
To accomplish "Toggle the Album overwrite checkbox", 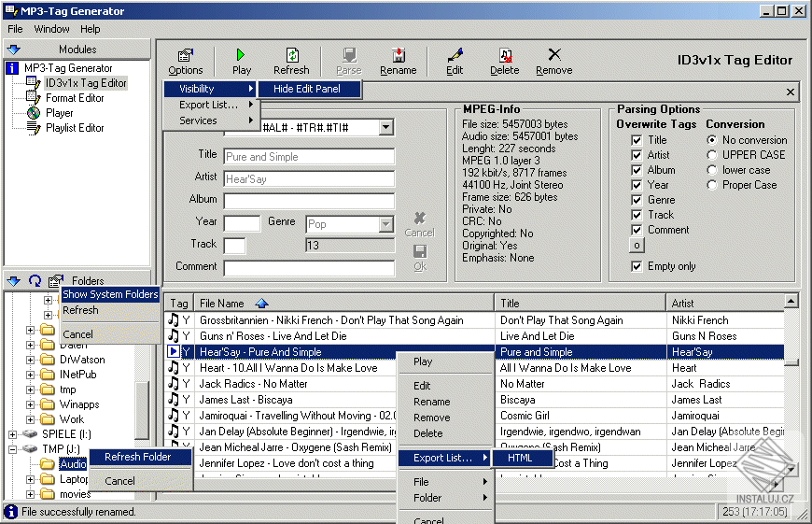I will click(x=637, y=171).
